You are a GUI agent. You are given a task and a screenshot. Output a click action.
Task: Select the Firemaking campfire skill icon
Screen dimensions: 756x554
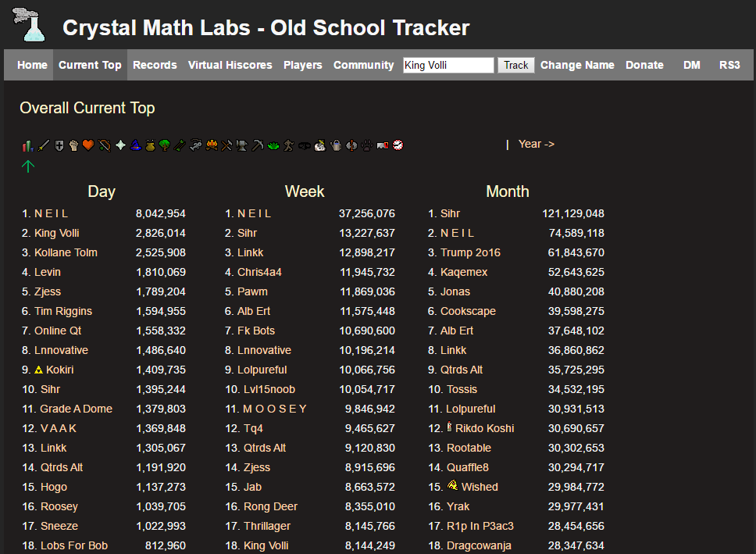(211, 145)
